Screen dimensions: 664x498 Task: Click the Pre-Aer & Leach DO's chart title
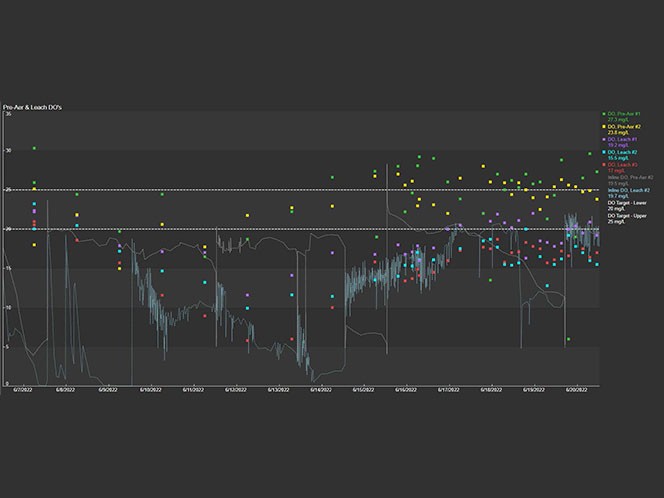pyautogui.click(x=33, y=106)
